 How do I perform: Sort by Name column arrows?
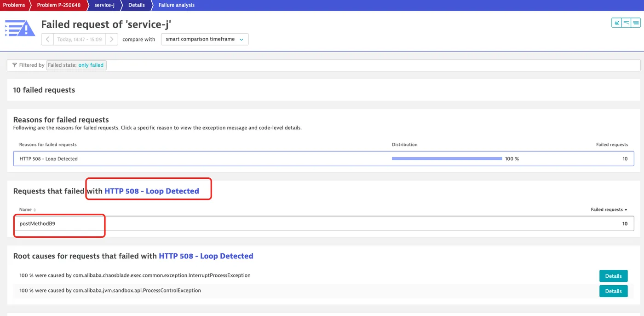pyautogui.click(x=34, y=210)
